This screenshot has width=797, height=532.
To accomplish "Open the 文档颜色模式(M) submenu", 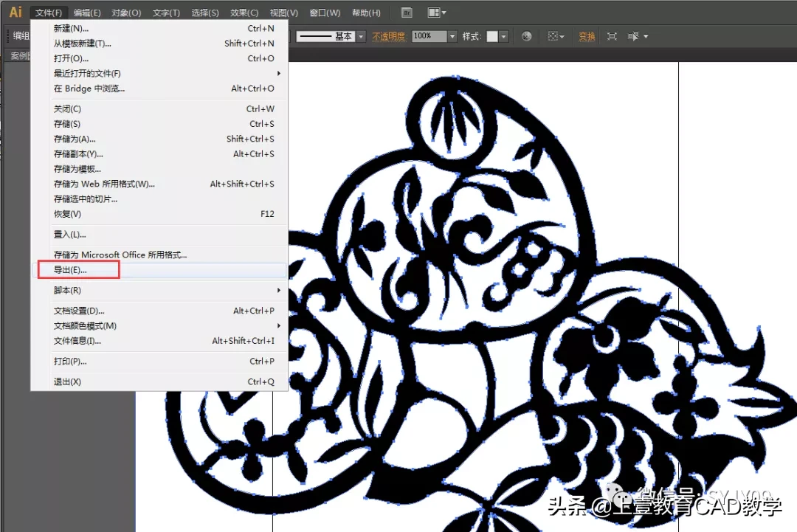I will 159,325.
